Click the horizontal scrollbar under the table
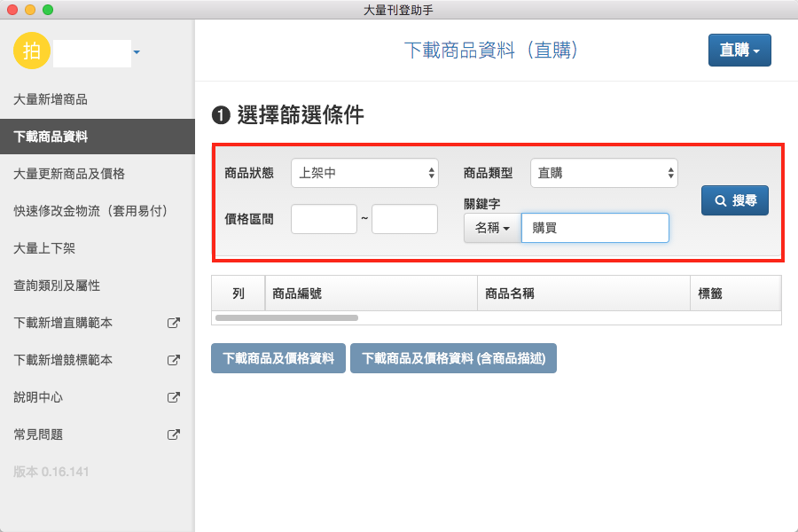Image resolution: width=798 pixels, height=532 pixels. click(286, 317)
